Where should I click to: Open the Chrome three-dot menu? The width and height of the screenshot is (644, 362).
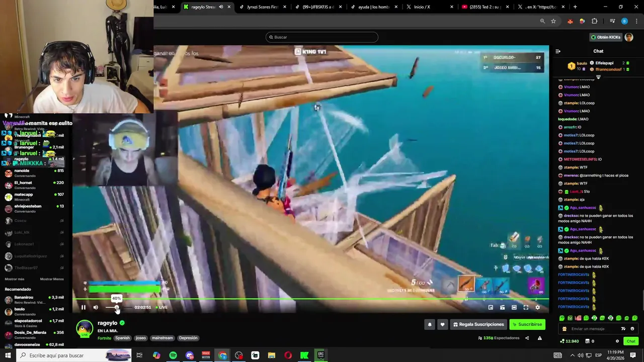point(637,21)
